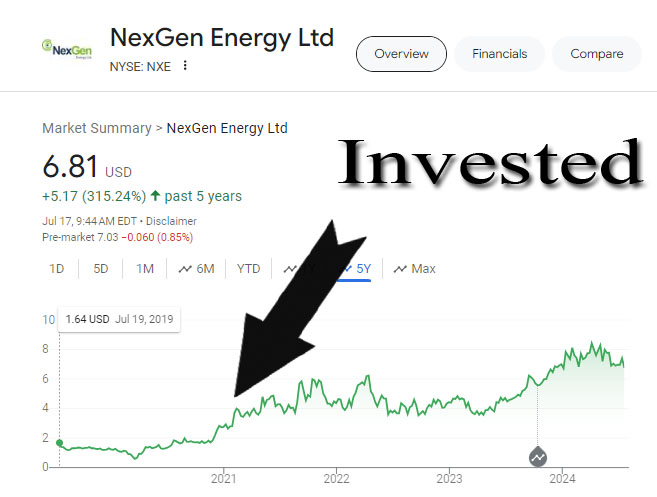Click the trend icon next to Max

pos(400,269)
